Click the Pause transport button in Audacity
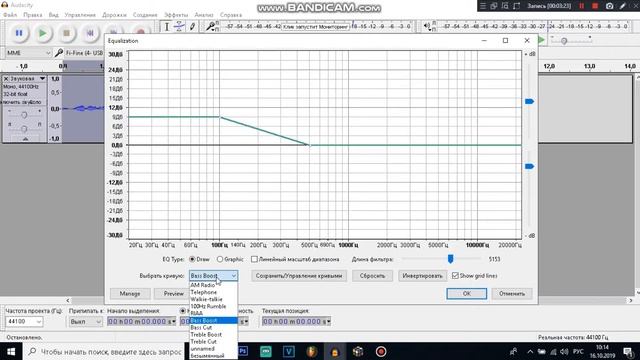 [x=19, y=33]
